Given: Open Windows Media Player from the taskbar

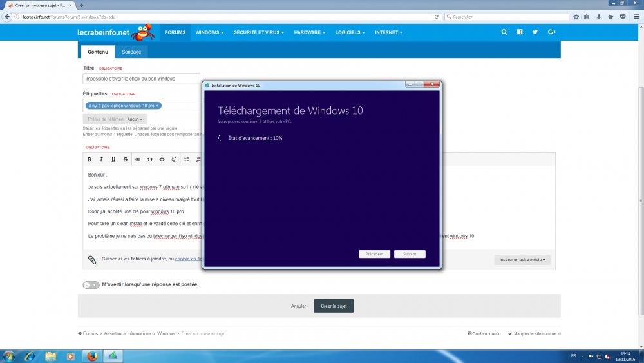Looking at the screenshot, I should pos(71,356).
